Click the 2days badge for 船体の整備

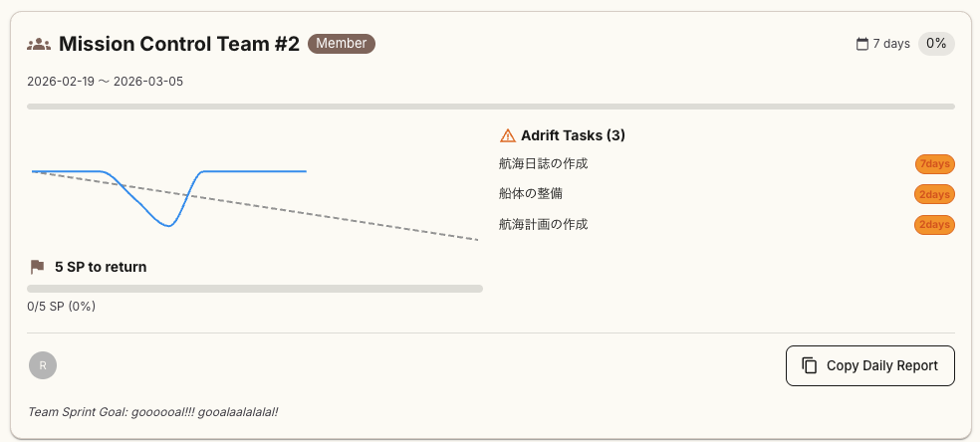click(x=934, y=194)
